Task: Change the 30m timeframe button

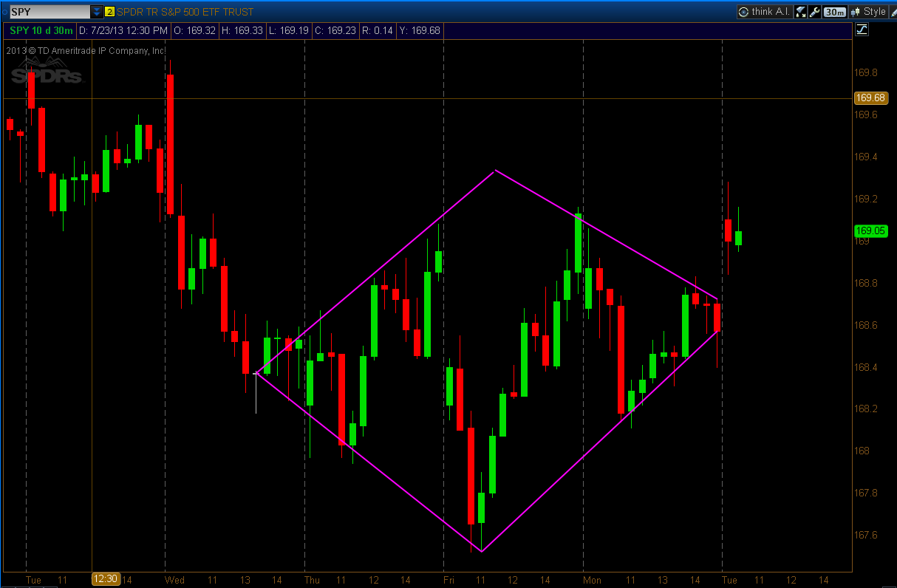Action: [835, 12]
